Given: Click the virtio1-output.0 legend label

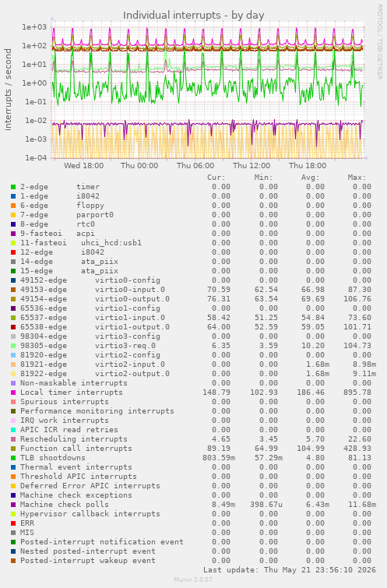Looking at the screenshot, I should click(x=132, y=327).
